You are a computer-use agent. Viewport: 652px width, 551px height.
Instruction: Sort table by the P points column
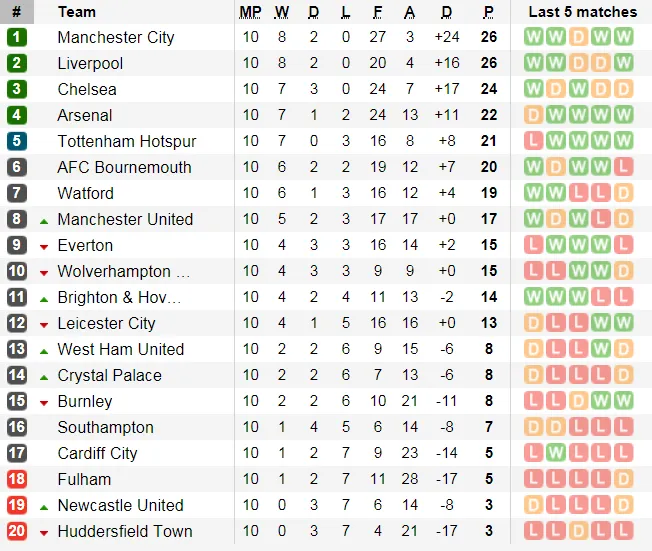tap(488, 12)
